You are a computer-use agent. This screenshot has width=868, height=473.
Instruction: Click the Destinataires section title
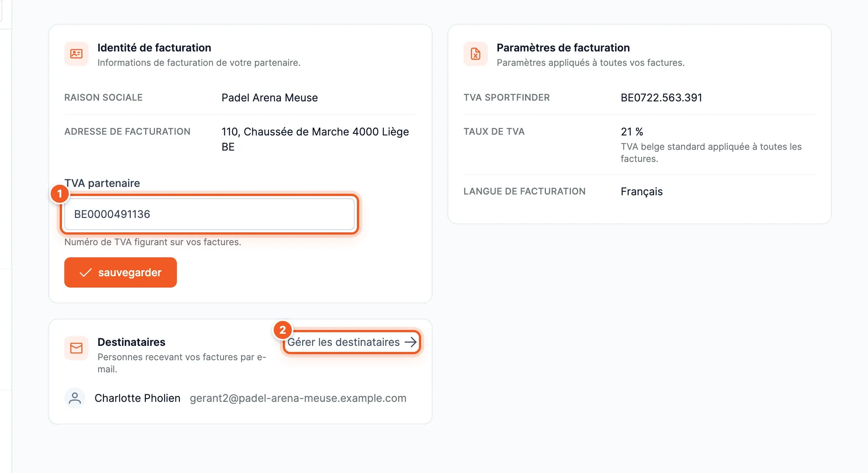coord(132,342)
